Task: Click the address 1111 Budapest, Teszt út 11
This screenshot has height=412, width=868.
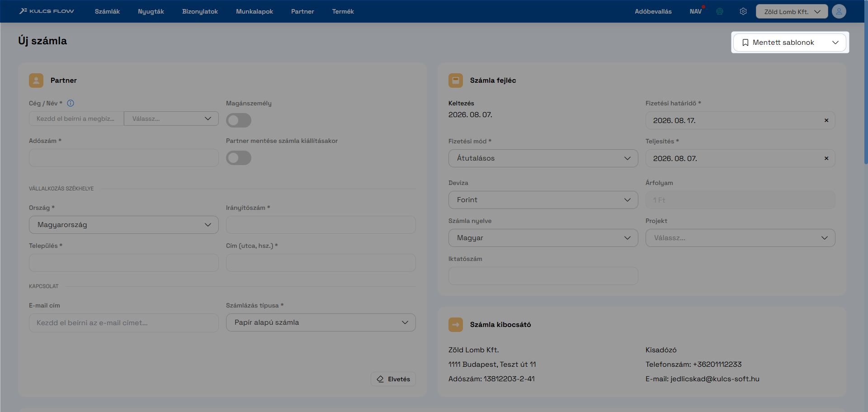Action: tap(492, 365)
